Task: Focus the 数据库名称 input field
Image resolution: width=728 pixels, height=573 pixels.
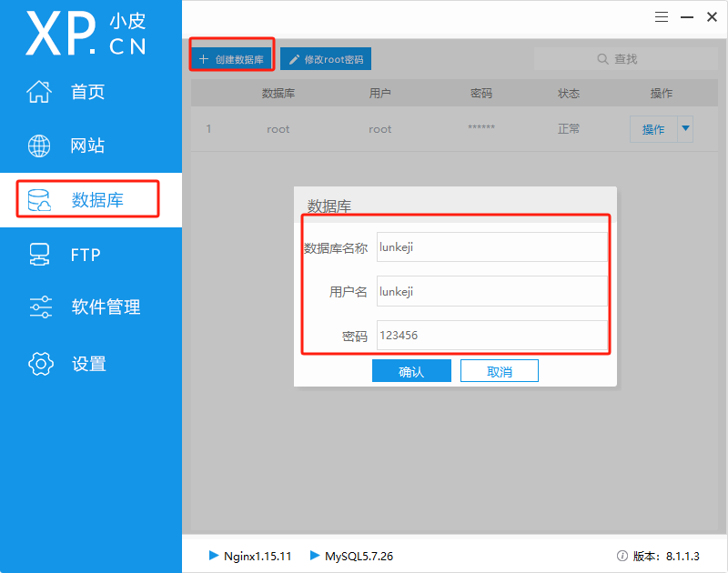Action: coord(491,247)
